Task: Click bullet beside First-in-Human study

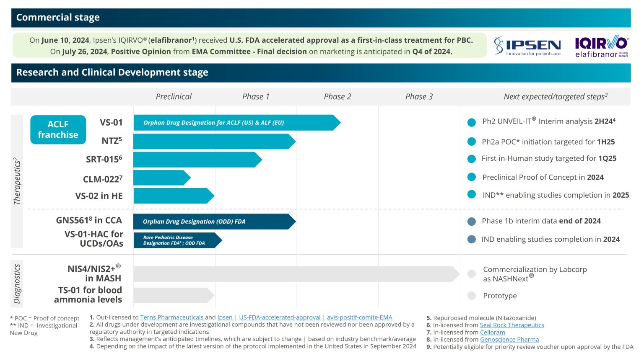Action: (x=472, y=159)
